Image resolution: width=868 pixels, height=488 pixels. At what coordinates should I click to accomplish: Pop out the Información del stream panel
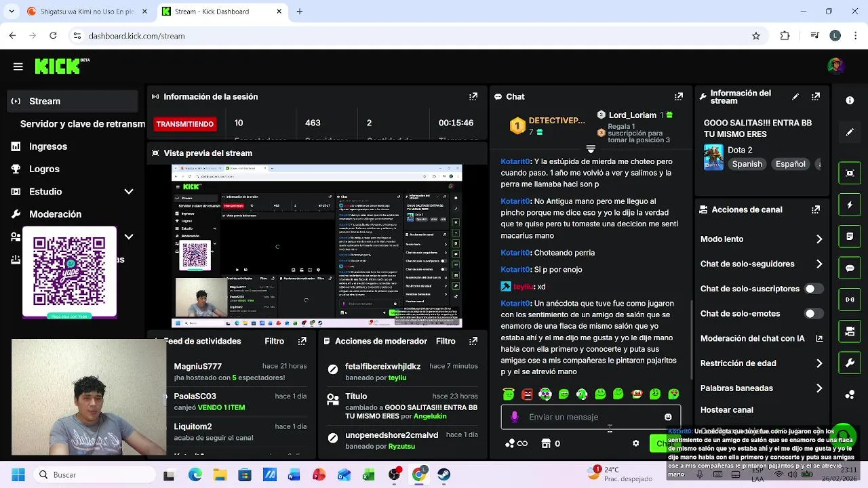point(816,97)
